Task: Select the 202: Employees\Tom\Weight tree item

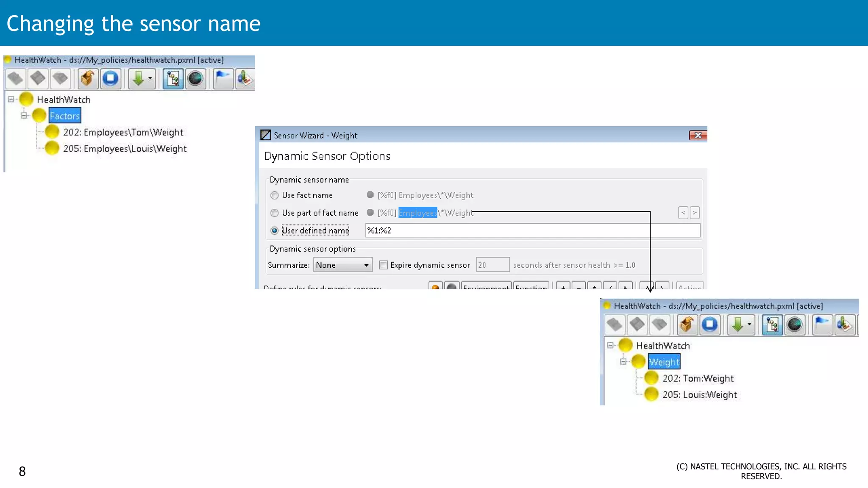Action: [x=123, y=132]
